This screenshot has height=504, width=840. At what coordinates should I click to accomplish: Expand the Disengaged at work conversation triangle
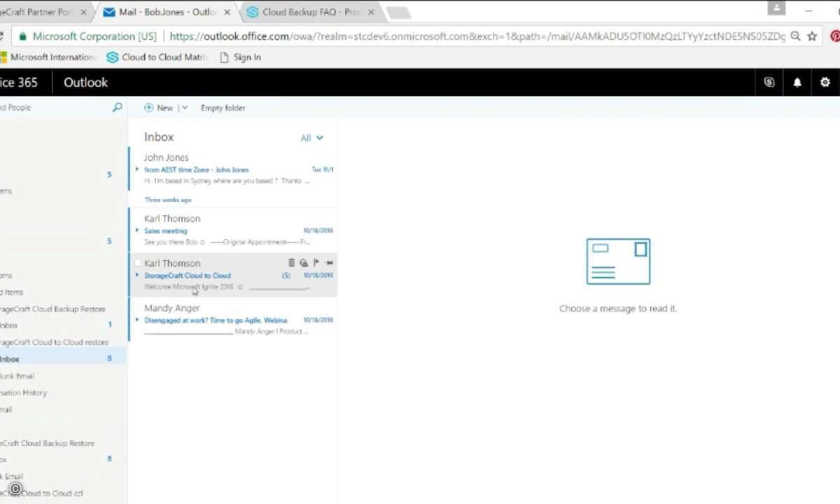(137, 320)
